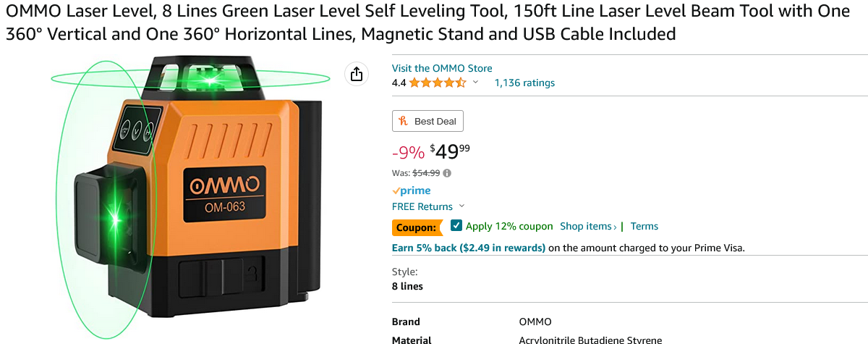Click the OMMO laser level product image

pyautogui.click(x=195, y=196)
